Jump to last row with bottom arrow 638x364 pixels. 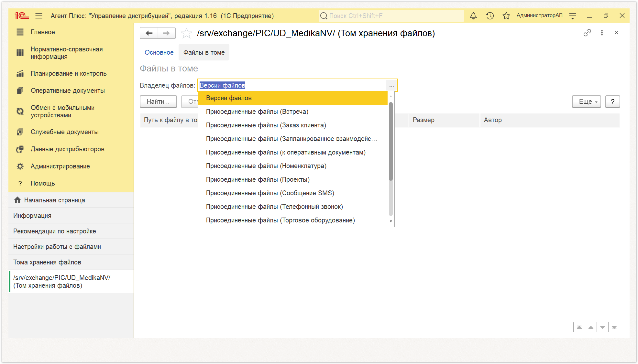[614, 327]
